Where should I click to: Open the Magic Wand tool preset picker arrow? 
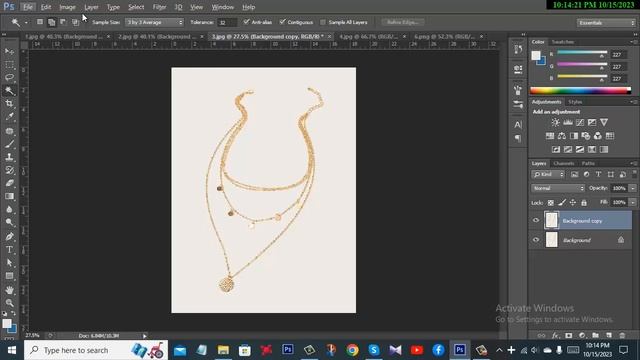(26, 22)
